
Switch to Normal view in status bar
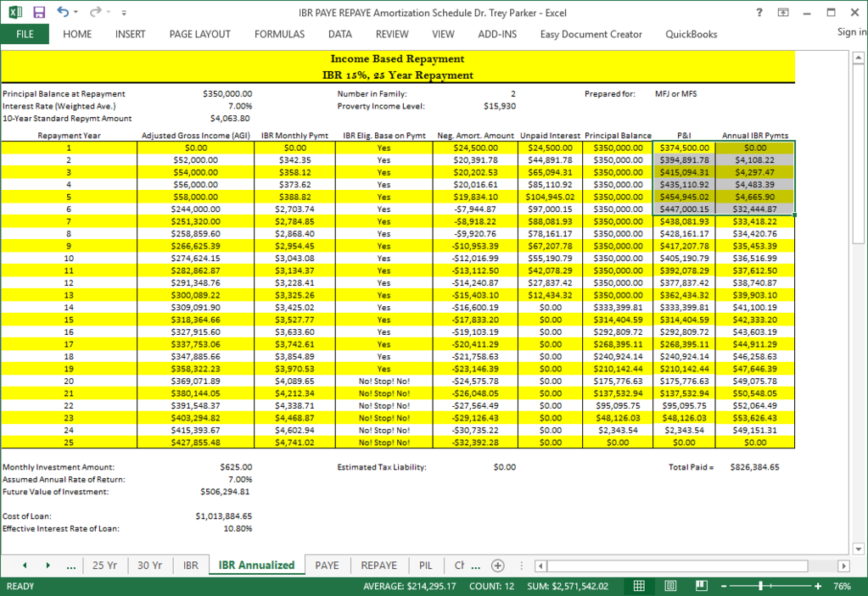tap(639, 586)
